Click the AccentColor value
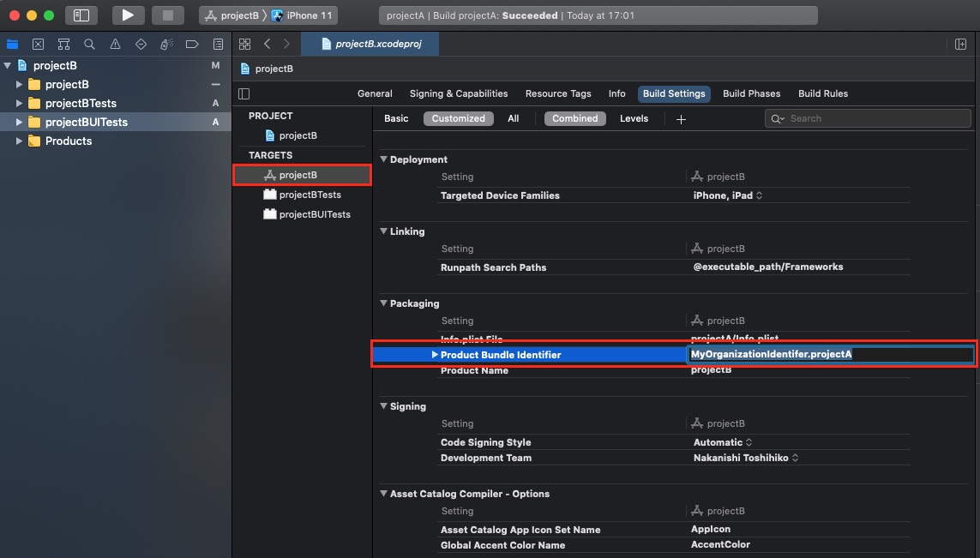 (720, 545)
